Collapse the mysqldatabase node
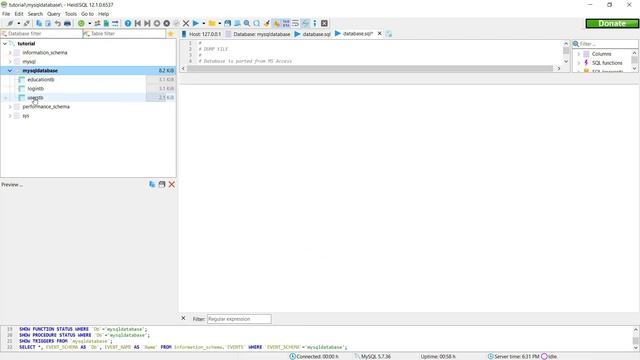The width and height of the screenshot is (640, 360). 10,71
